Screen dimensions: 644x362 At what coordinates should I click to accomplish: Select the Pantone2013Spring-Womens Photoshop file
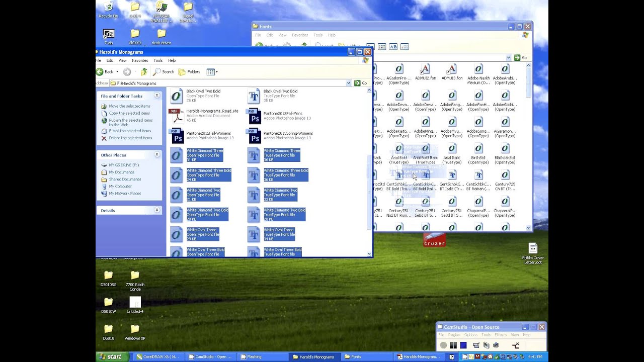(280, 135)
